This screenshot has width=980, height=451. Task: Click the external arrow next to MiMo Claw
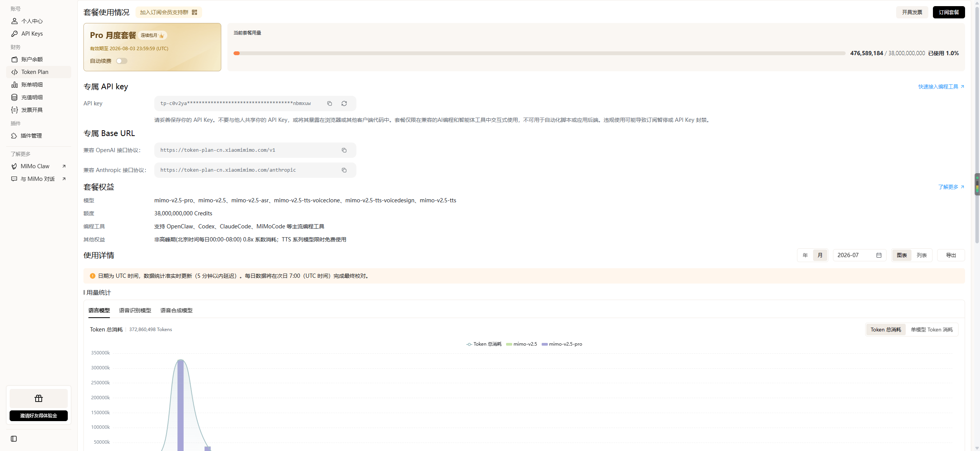tap(64, 166)
